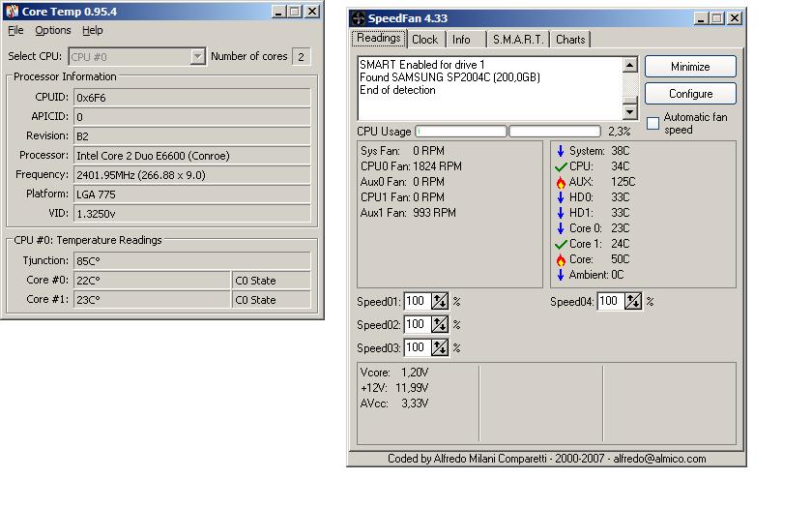Click the AVcc 3,33V reading

click(x=394, y=403)
